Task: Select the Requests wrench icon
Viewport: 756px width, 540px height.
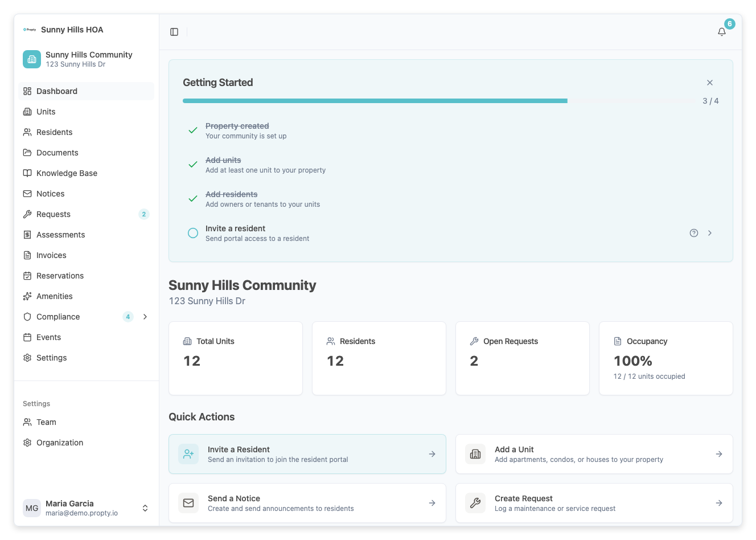Action: coord(27,214)
